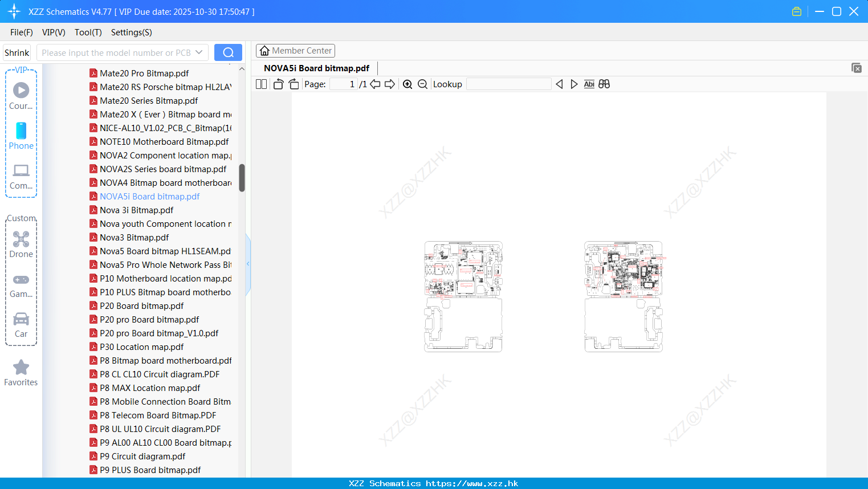Click the XZZ app logo
The width and height of the screenshot is (868, 489).
(x=14, y=11)
